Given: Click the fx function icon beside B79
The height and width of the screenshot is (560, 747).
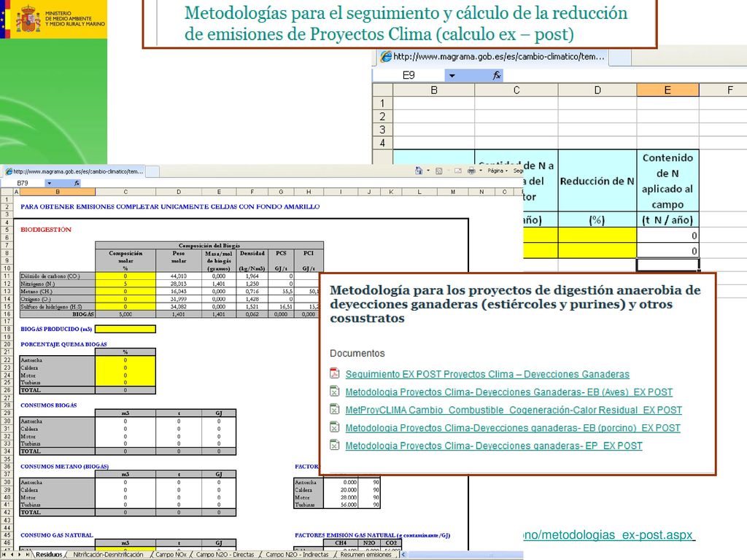Looking at the screenshot, I should pos(77,183).
